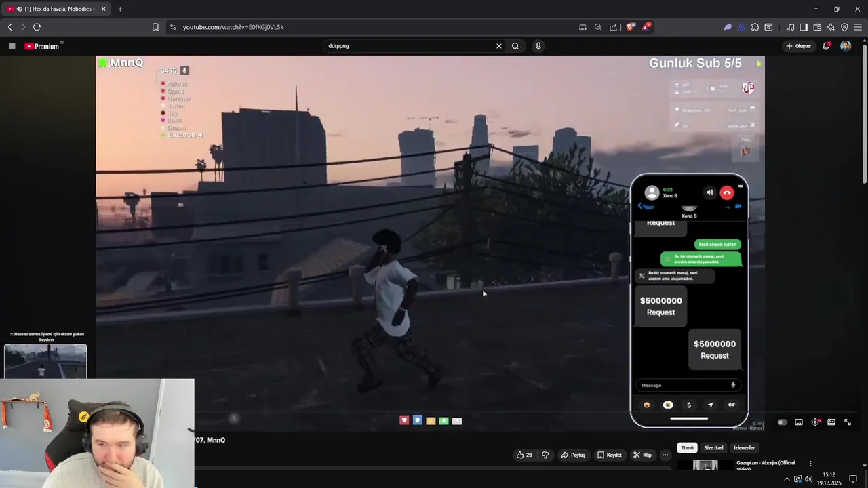Image resolution: width=868 pixels, height=488 pixels.
Task: Open the Gazapizm - Aborjin video thumbnail
Action: coord(705,465)
